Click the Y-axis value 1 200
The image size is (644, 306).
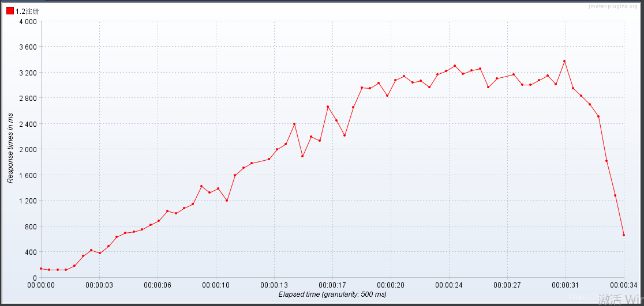[28, 201]
